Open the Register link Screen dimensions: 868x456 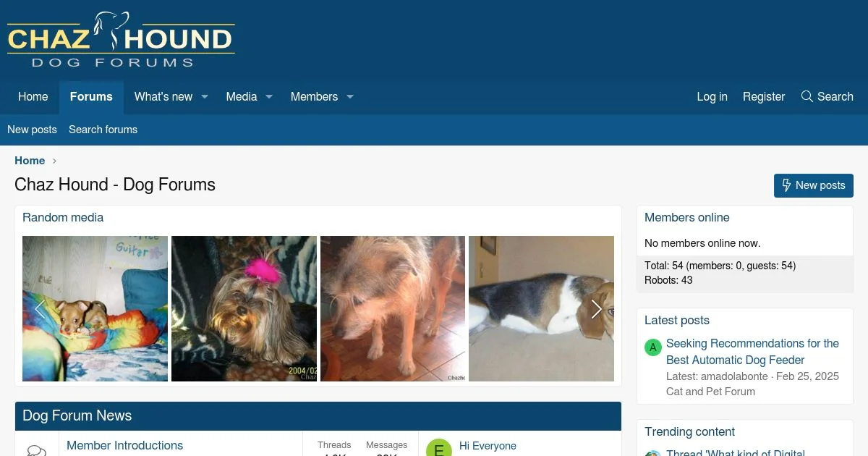764,97
